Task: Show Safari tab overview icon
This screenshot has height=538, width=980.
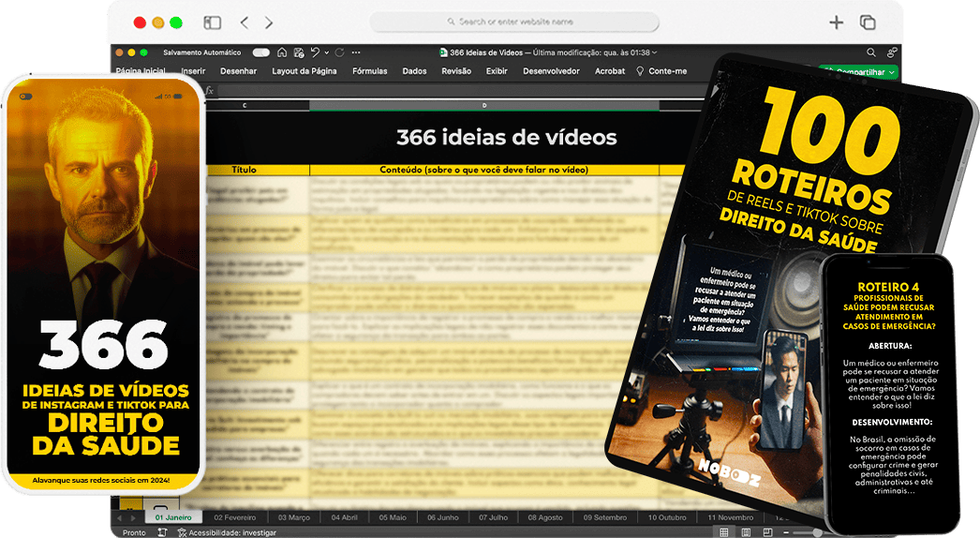Action: [868, 22]
